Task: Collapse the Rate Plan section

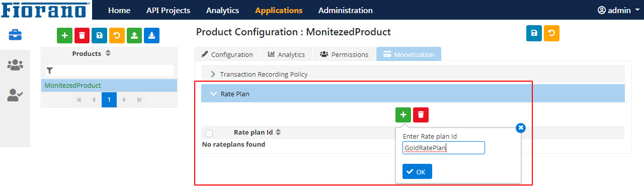Action: tap(413, 94)
